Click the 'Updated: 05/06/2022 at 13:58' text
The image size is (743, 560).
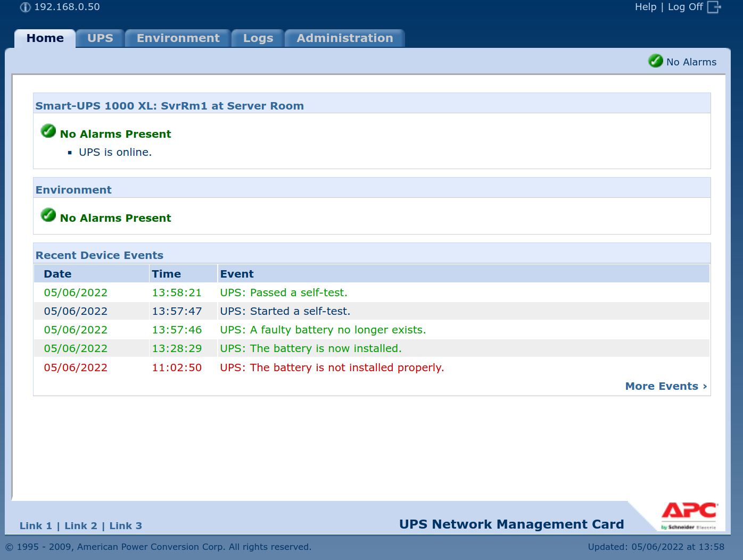point(656,547)
